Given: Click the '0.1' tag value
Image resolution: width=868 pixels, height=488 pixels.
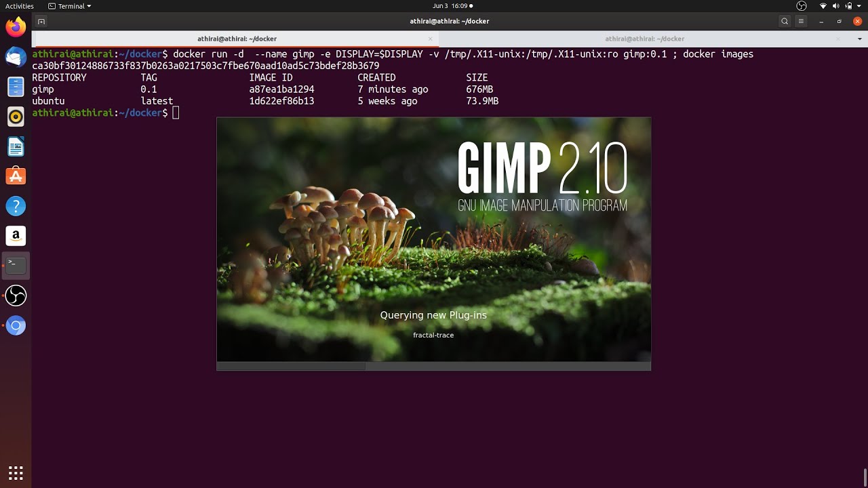Looking at the screenshot, I should [149, 89].
